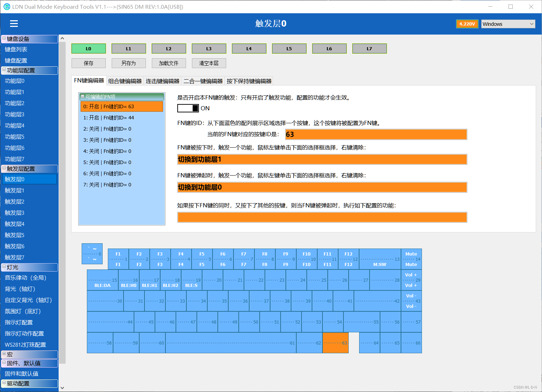Image resolution: width=542 pixels, height=392 pixels.
Task: Open 键盘列表 in sidebar
Action: [29, 50]
